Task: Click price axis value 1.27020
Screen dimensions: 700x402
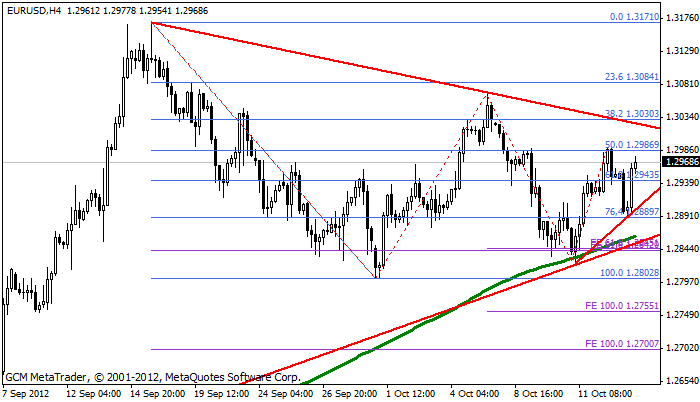Action: coord(682,348)
